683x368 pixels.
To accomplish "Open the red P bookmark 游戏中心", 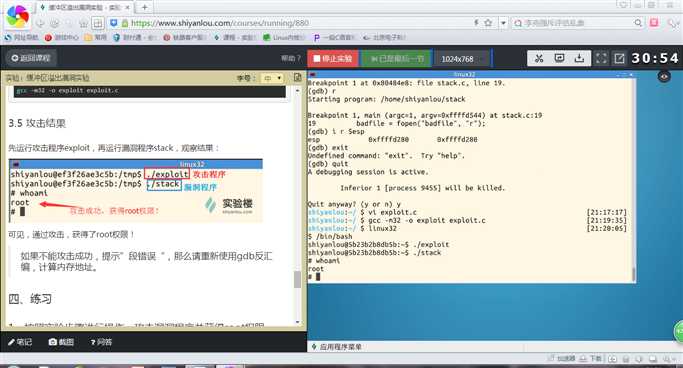I will pos(61,37).
